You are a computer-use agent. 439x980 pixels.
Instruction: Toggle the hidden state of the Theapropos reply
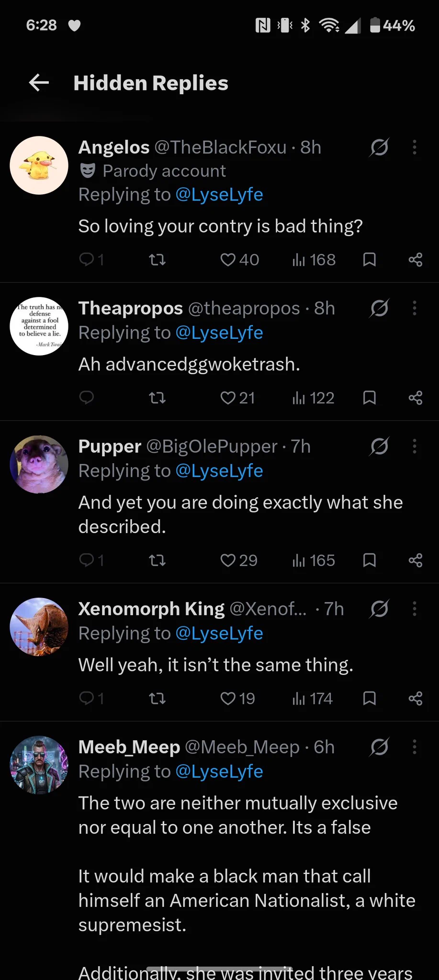coord(379,308)
